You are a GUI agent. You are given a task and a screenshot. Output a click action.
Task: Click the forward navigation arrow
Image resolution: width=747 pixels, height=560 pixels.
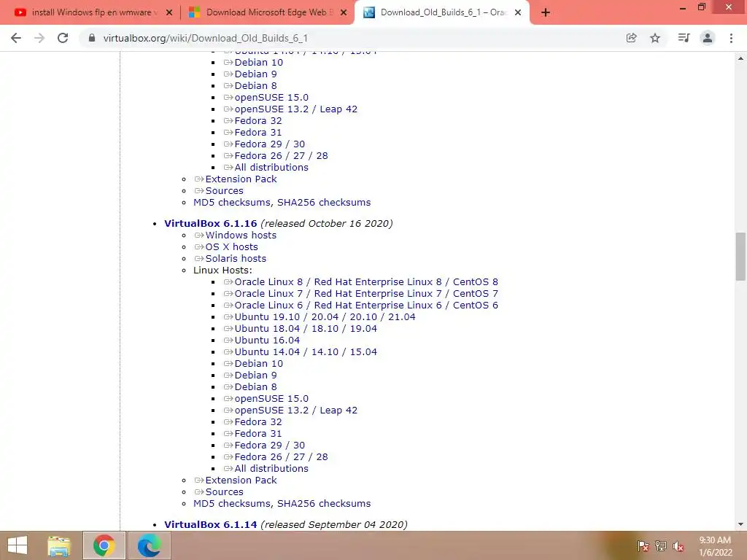coord(39,38)
